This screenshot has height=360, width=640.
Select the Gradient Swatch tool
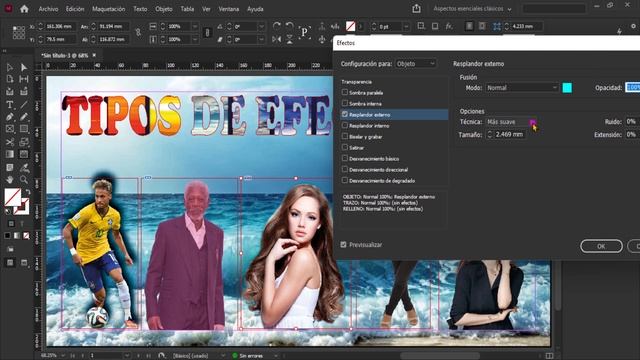pos(10,154)
